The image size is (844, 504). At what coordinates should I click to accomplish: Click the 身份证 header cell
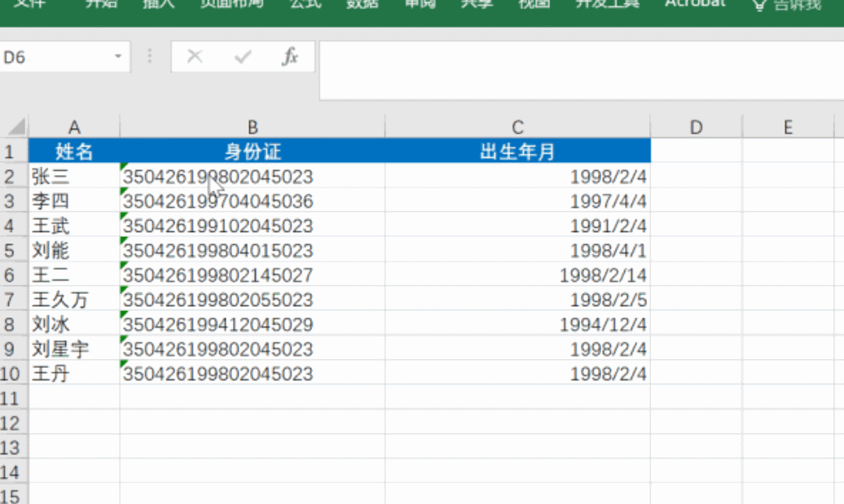(253, 151)
